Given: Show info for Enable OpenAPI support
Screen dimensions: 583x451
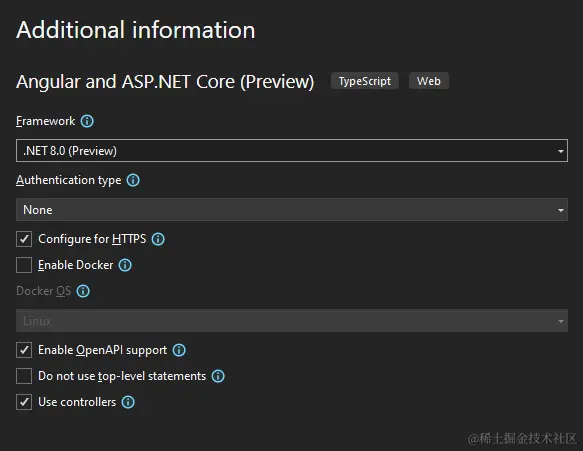Looking at the screenshot, I should tap(179, 350).
